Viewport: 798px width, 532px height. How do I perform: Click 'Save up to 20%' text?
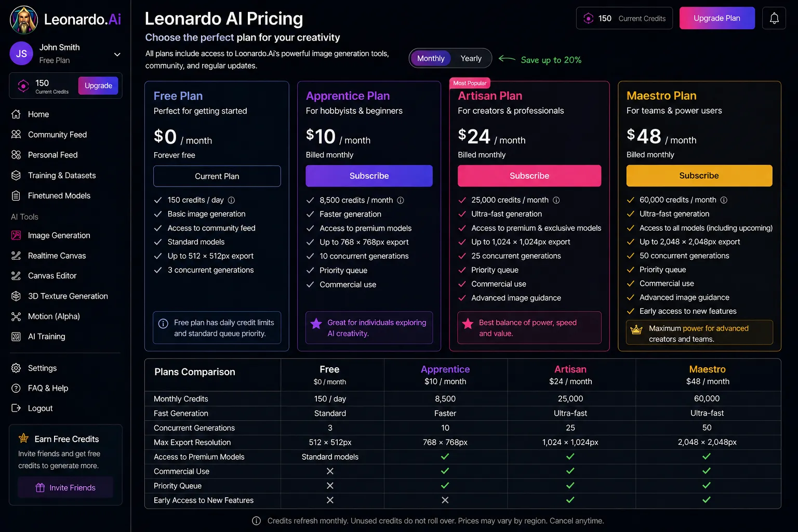551,60
